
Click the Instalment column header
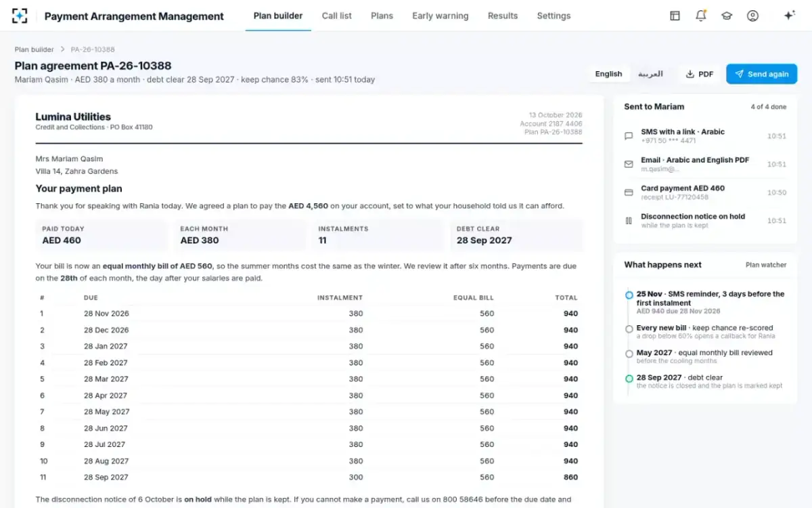[x=340, y=297]
